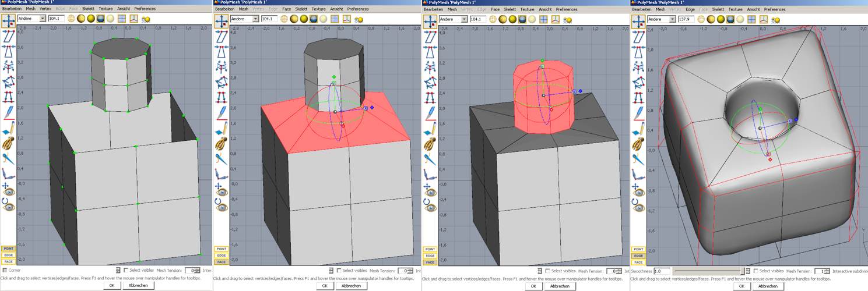Toggle FACE selection mode in the point-mode window
Screen dimensions: 868x291
click(x=9, y=262)
